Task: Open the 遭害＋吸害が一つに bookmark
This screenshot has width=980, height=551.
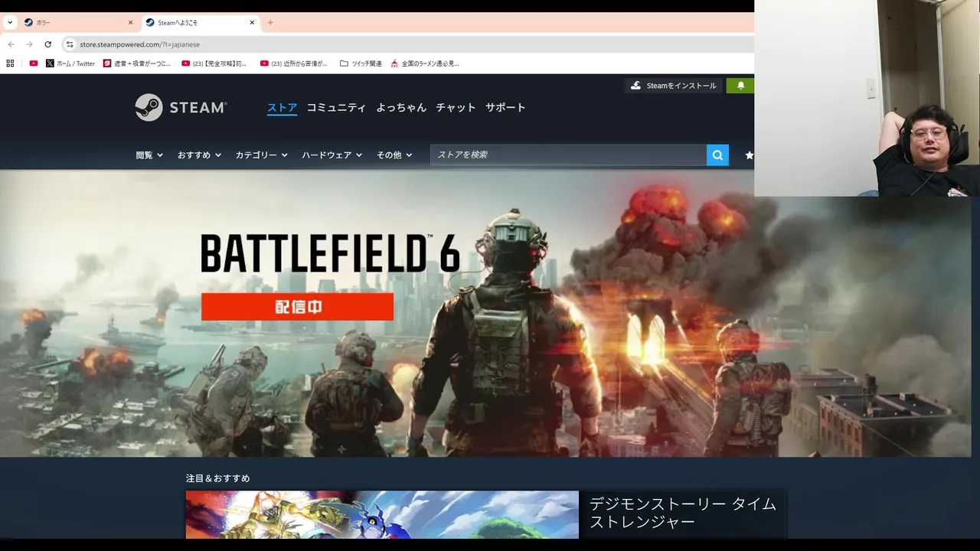Action: [137, 64]
